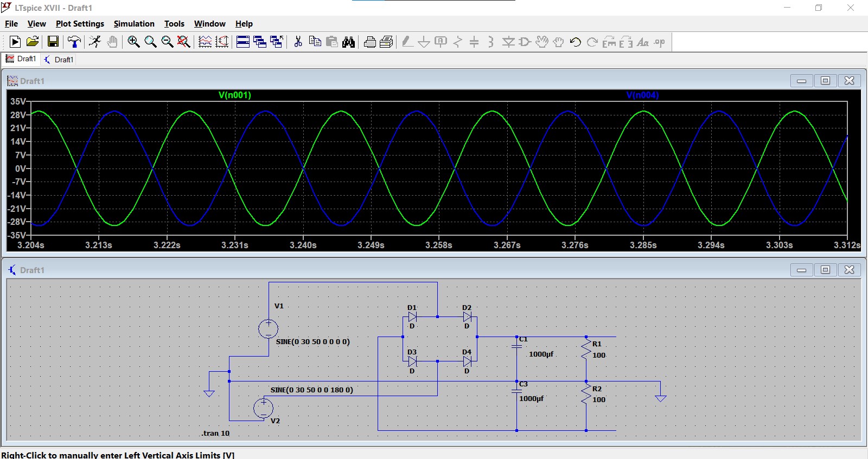
Task: Click the D1 diode symbol
Action: [x=412, y=317]
